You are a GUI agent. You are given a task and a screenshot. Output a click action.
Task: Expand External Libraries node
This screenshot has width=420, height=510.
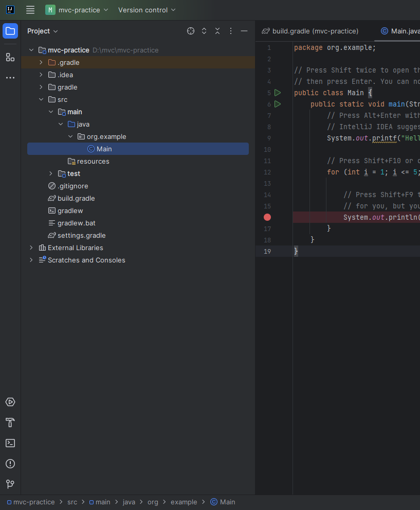coord(31,248)
